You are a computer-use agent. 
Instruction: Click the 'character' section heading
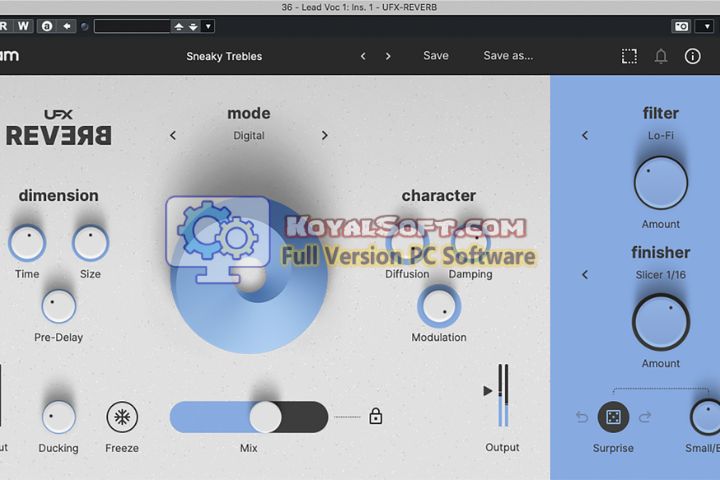(x=439, y=195)
